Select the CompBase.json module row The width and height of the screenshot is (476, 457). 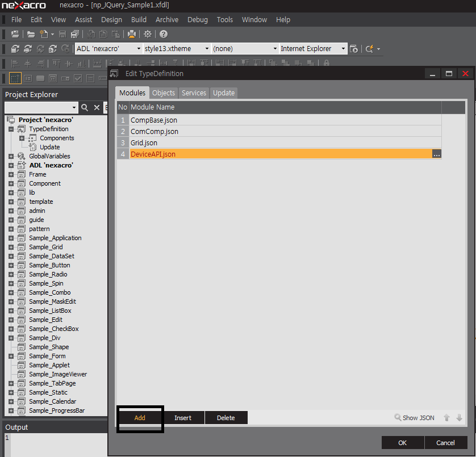click(x=279, y=120)
